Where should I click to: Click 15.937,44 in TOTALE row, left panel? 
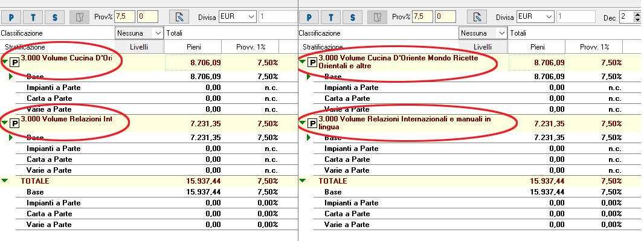204,181
